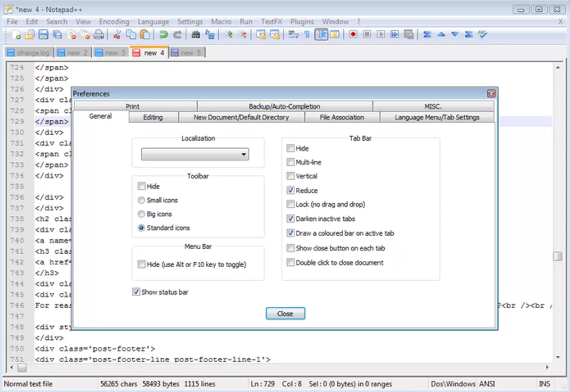This screenshot has width=570, height=392.
Task: Click the editor vertical scrollbar thumb
Action: [558, 256]
